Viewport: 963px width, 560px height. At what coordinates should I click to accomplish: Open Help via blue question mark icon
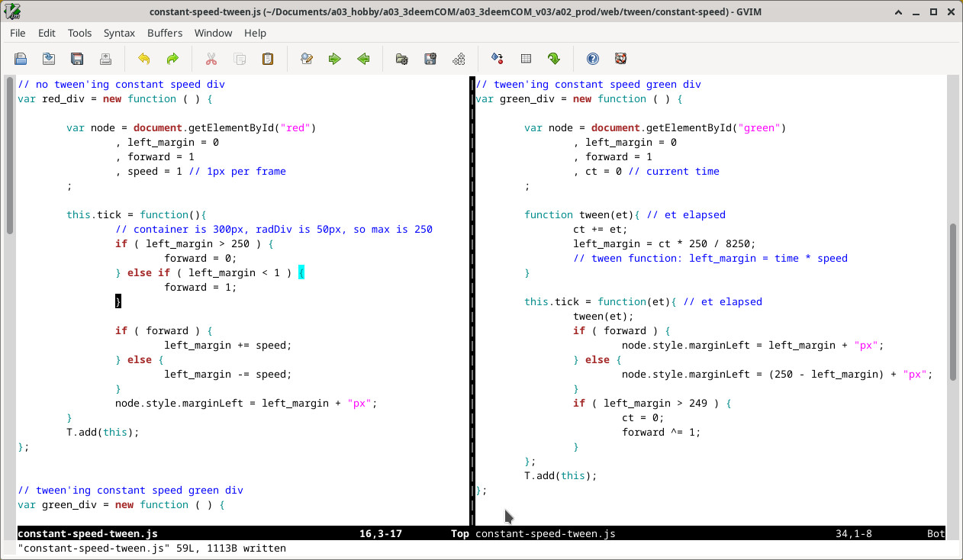593,59
